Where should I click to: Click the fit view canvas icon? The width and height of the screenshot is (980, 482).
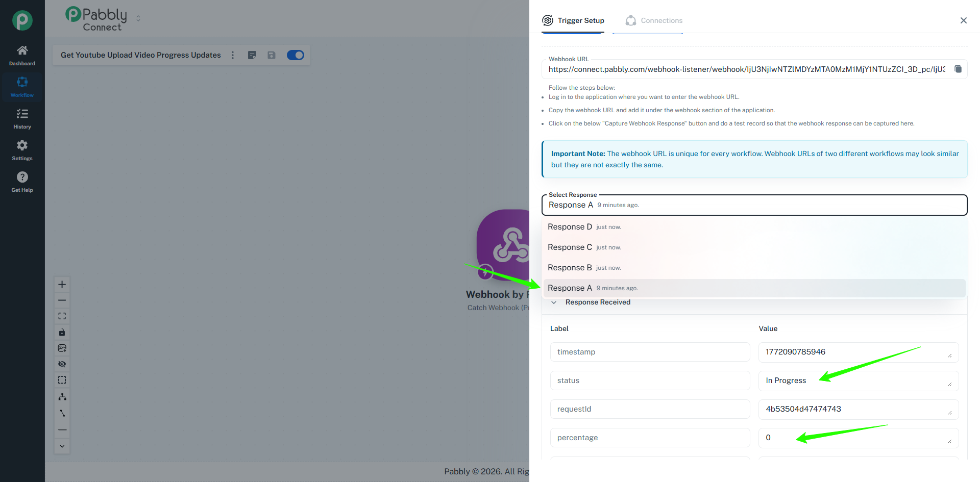(x=62, y=316)
